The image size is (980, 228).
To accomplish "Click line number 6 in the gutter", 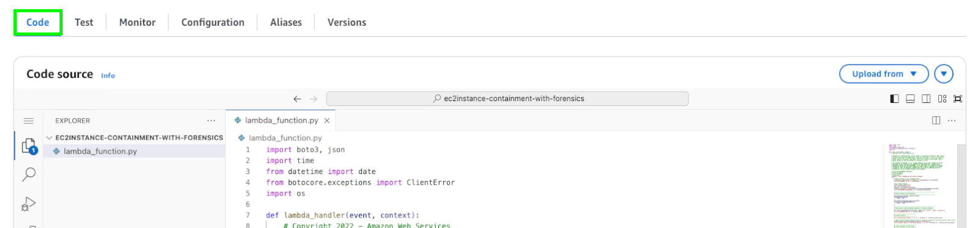I will pos(248,205).
